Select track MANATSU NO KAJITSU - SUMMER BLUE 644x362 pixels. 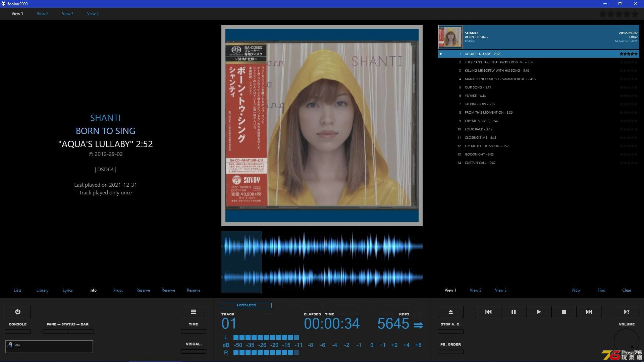pyautogui.click(x=538, y=79)
